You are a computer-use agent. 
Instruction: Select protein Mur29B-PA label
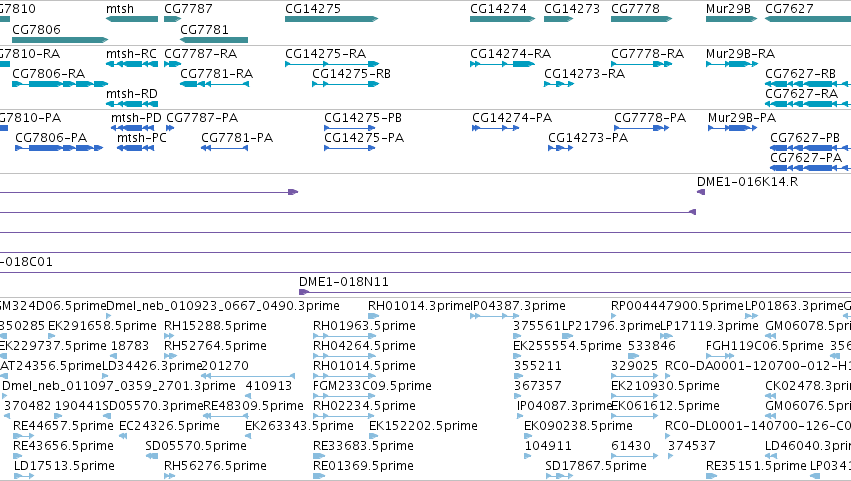coord(742,118)
